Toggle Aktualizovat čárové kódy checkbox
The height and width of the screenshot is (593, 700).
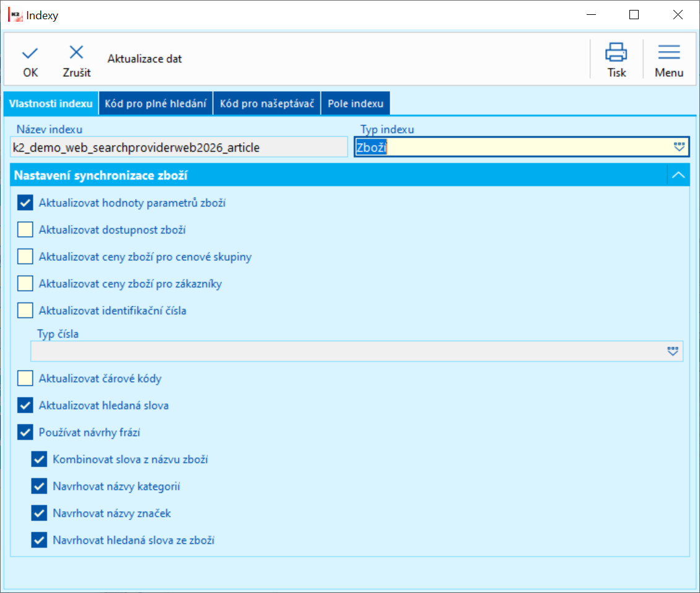pyautogui.click(x=25, y=378)
